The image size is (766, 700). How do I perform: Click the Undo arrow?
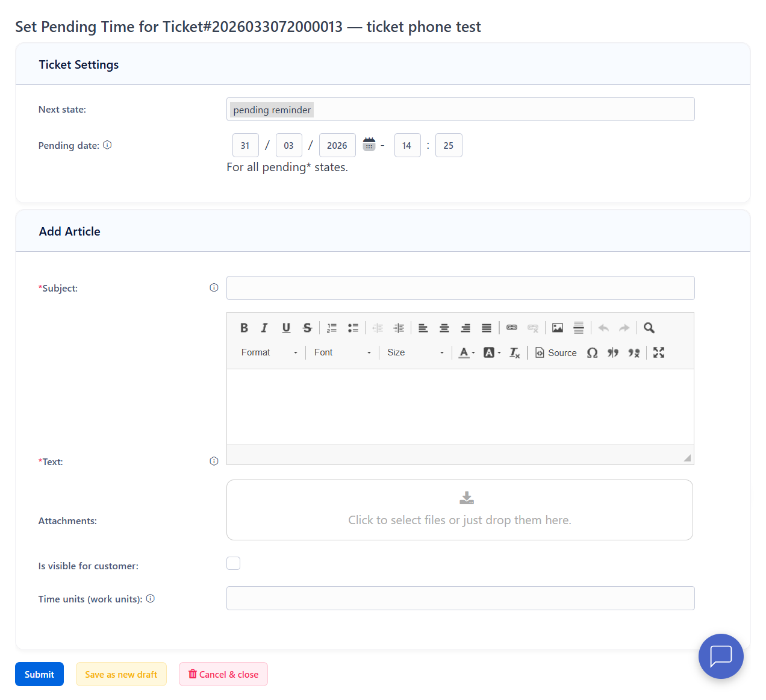tap(603, 328)
